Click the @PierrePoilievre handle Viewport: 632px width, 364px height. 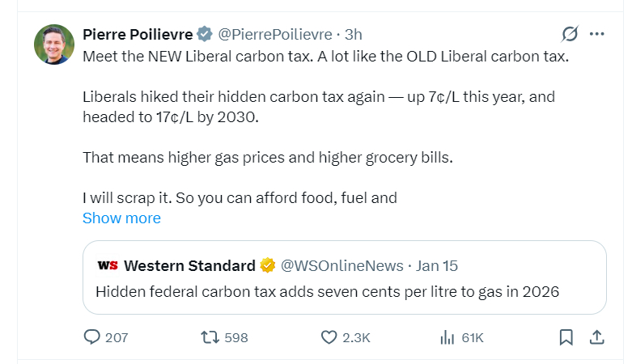pos(275,34)
